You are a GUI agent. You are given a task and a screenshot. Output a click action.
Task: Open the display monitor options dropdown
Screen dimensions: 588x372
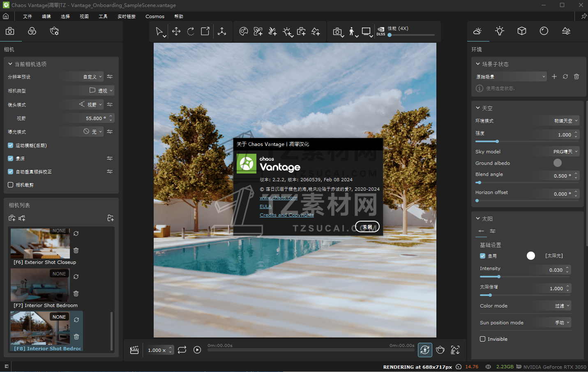tap(367, 32)
